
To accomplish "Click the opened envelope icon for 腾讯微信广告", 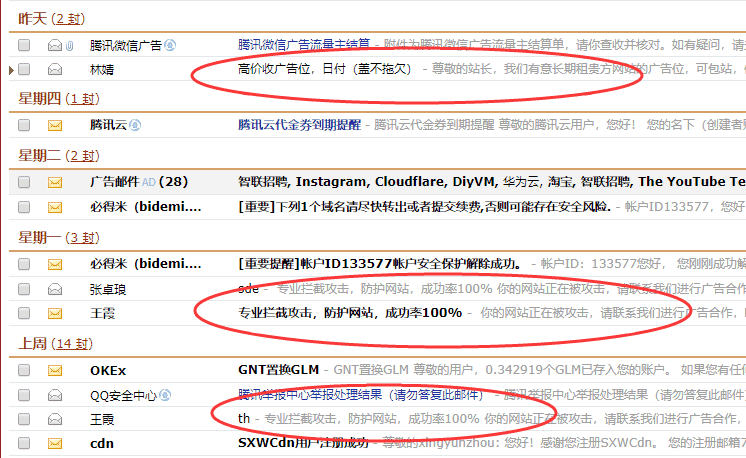I will click(x=55, y=45).
